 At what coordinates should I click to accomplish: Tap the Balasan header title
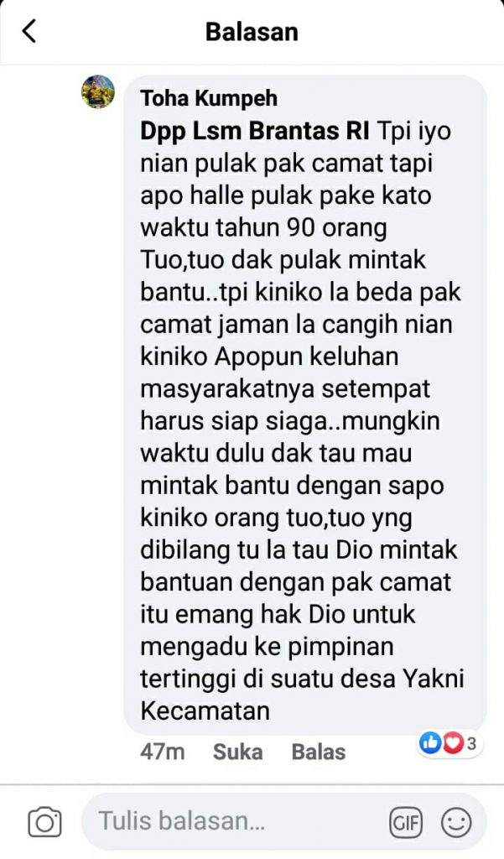[x=252, y=32]
